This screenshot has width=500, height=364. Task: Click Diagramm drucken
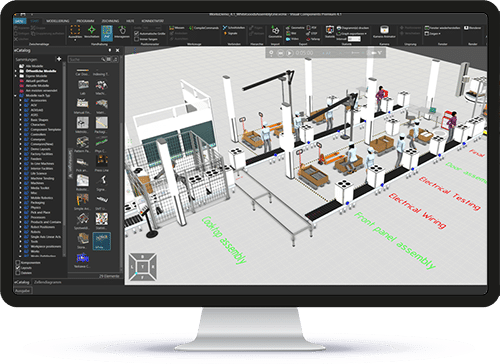(353, 28)
